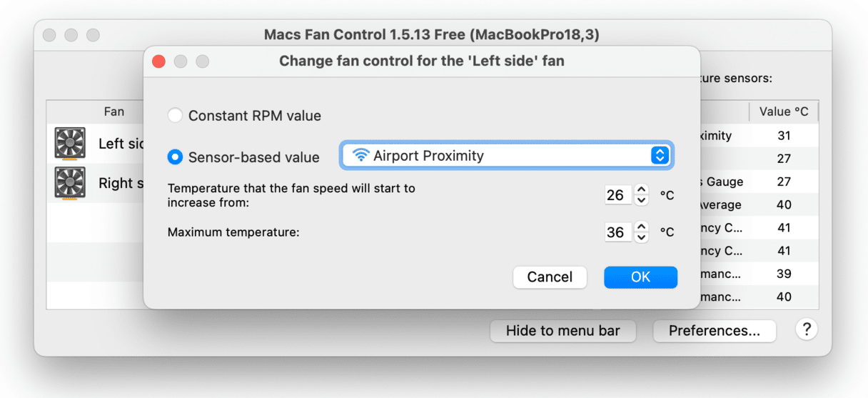Select the Constant RPM value option
868x398 pixels.
coord(175,116)
